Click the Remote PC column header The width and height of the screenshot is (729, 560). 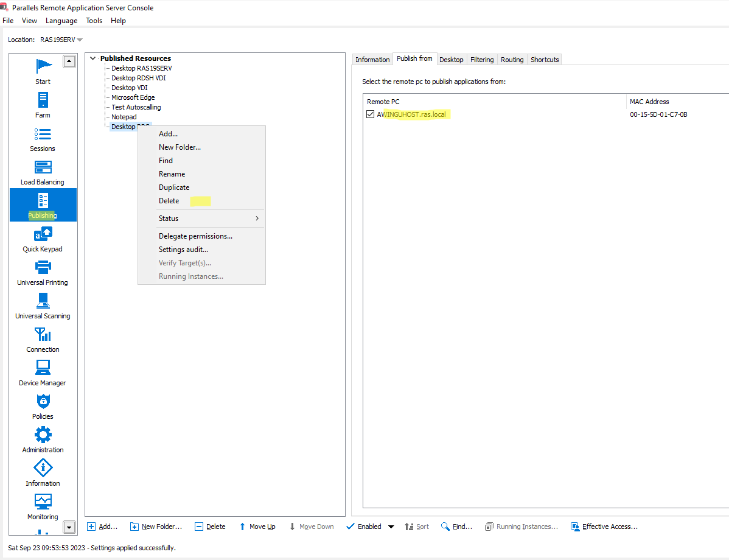coord(495,102)
